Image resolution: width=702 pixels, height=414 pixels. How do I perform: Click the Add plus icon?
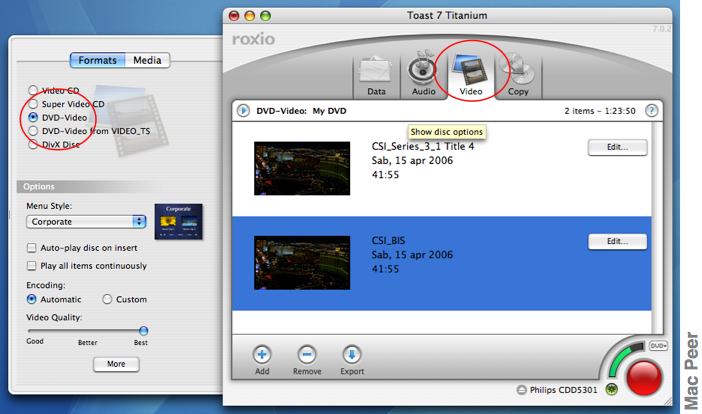pyautogui.click(x=262, y=354)
